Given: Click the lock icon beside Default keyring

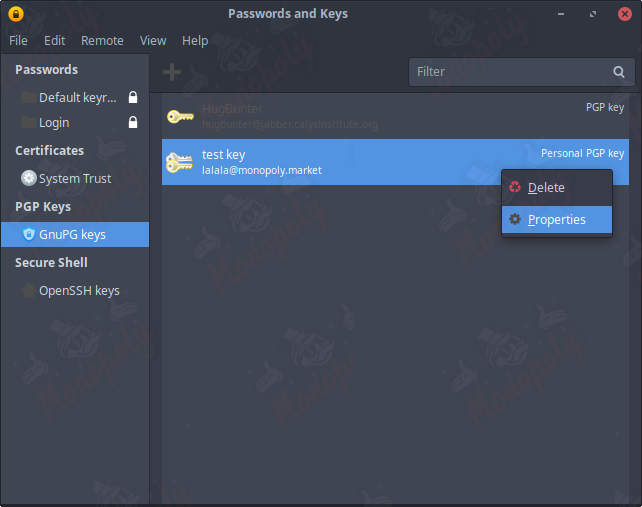Looking at the screenshot, I should [x=133, y=98].
